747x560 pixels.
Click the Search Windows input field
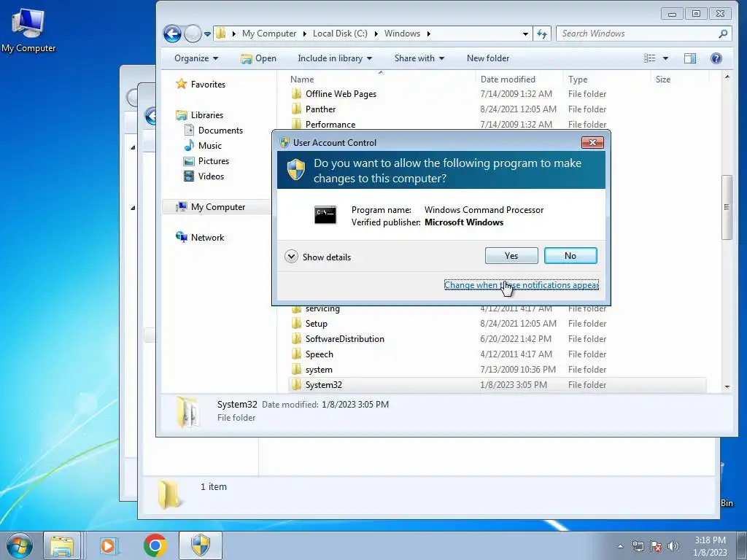tap(643, 34)
